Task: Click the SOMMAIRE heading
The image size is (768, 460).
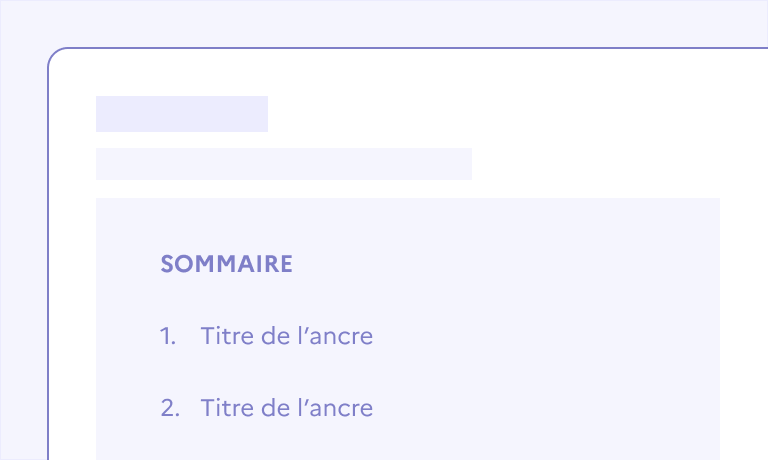Action: point(226,264)
